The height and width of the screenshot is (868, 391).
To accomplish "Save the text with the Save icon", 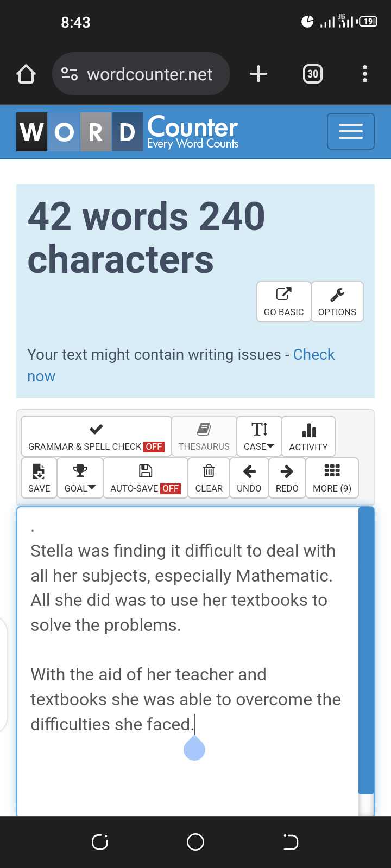I will point(39,478).
